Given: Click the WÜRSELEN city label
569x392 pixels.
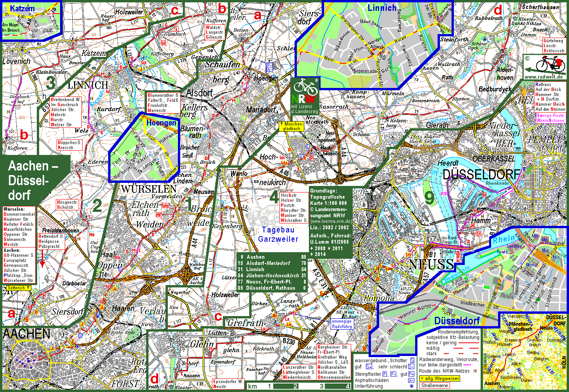Looking at the screenshot, I should coord(149,189).
